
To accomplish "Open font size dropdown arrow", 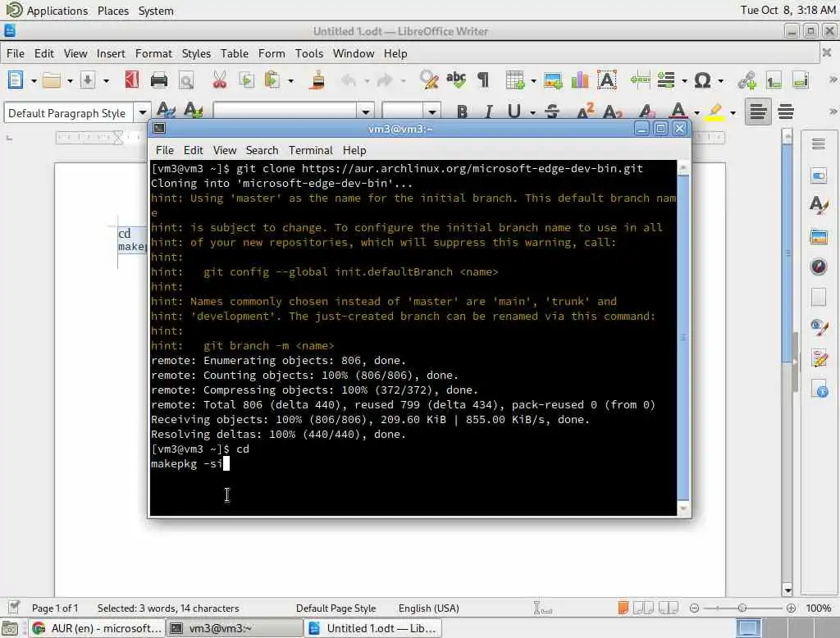I will (431, 112).
